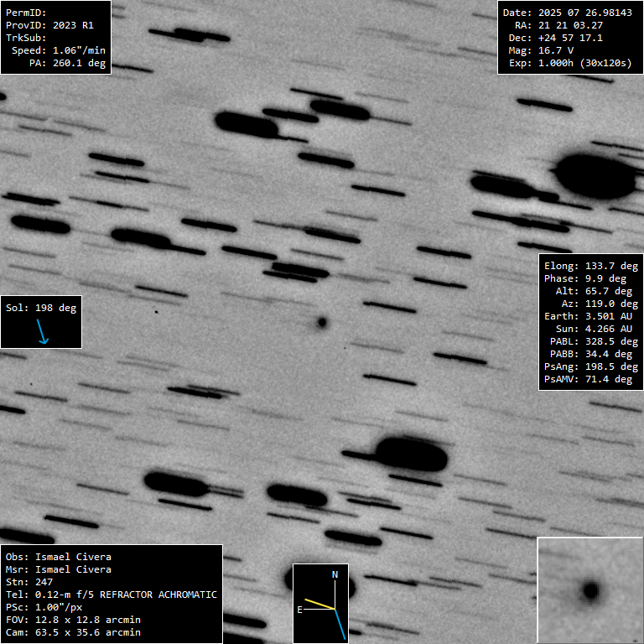Image resolution: width=644 pixels, height=644 pixels.
Task: Click the N label in the compass box
Action: click(335, 574)
